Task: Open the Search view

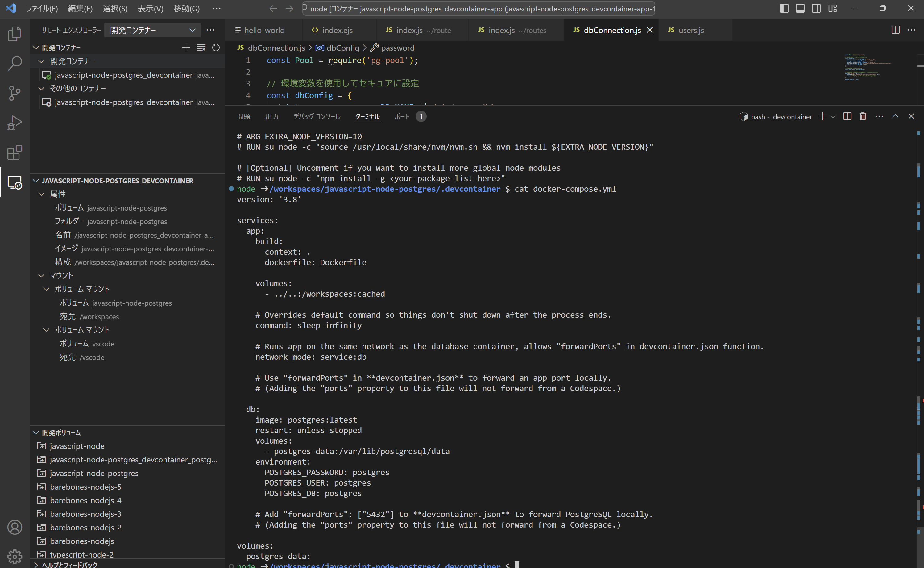Action: point(15,63)
